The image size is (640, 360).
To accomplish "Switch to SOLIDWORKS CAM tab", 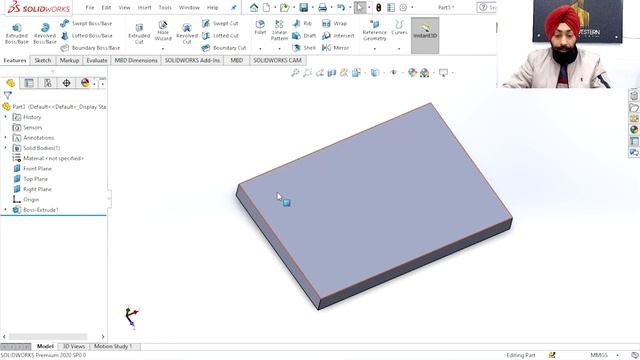I will pos(277,60).
